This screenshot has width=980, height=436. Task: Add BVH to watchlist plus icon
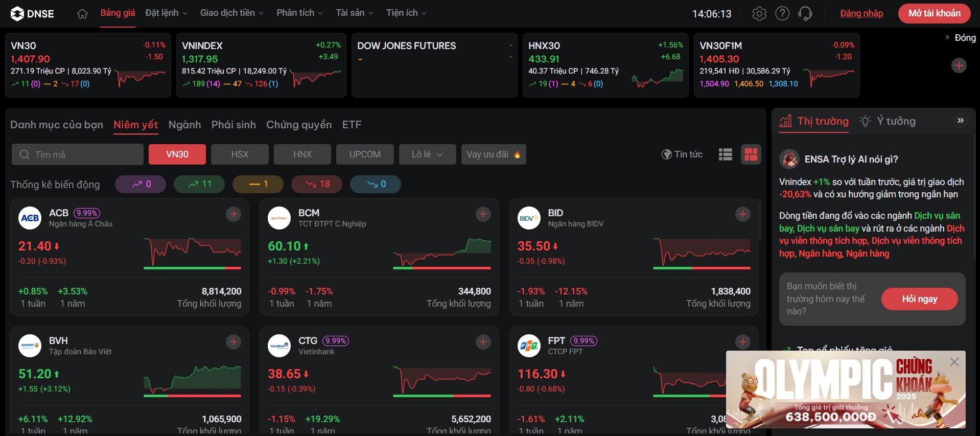click(x=234, y=342)
